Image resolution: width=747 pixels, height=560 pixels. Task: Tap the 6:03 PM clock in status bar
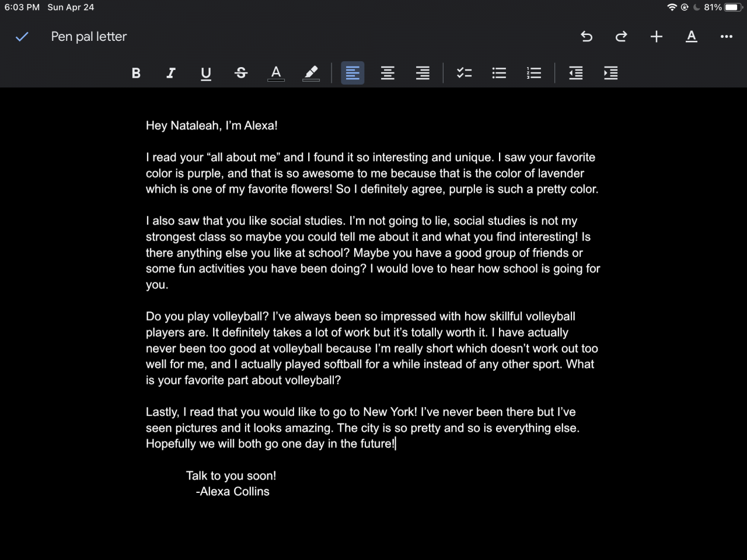click(x=22, y=8)
